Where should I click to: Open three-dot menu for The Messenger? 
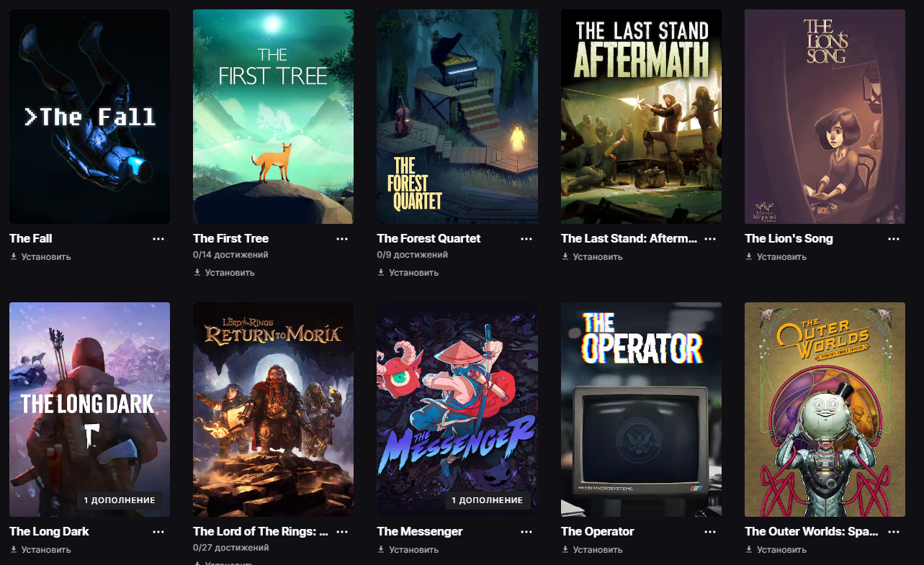[x=526, y=532]
